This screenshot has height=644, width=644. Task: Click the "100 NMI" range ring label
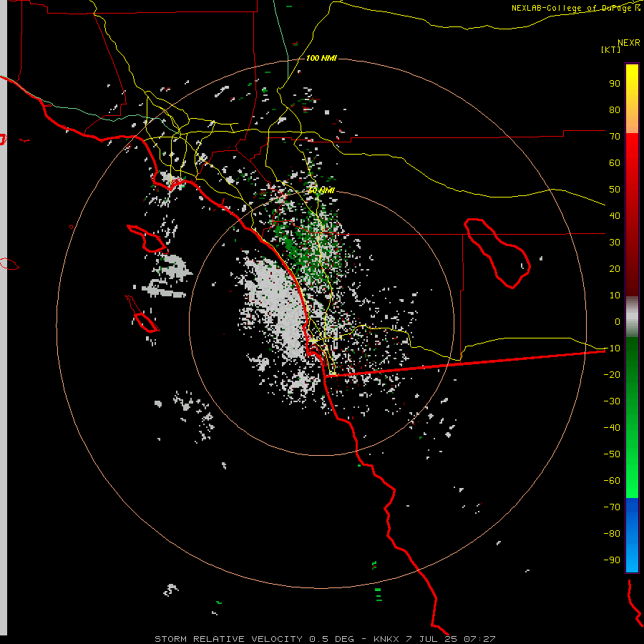(321, 59)
